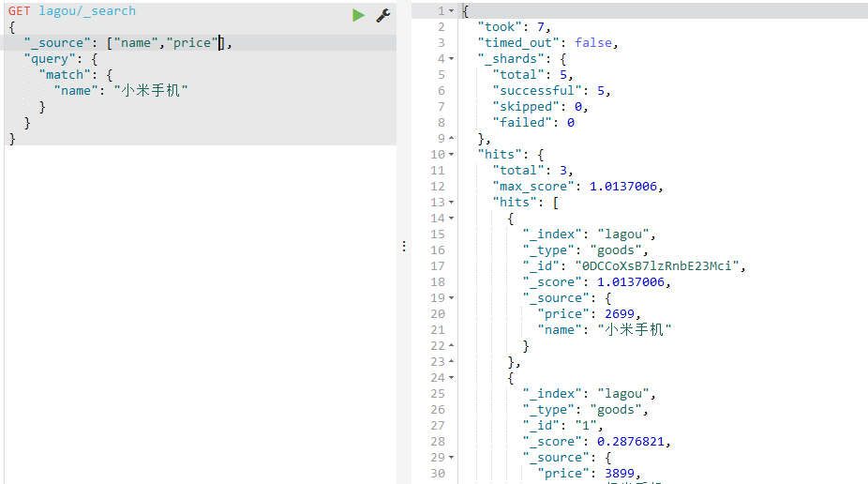Click the "_id": "0DCCoXsB7lzRnbE23Mci" value
The width and height of the screenshot is (868, 484).
656,266
